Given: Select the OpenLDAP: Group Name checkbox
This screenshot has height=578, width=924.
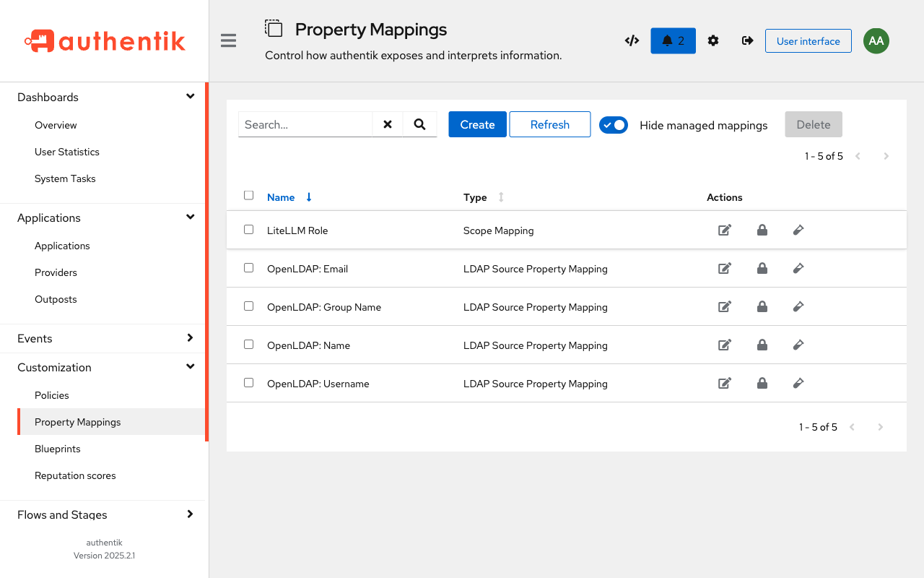Looking at the screenshot, I should [249, 306].
